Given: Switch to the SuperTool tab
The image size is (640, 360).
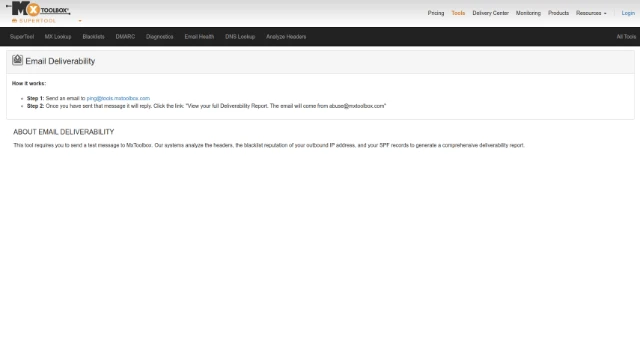Looking at the screenshot, I should point(22,37).
